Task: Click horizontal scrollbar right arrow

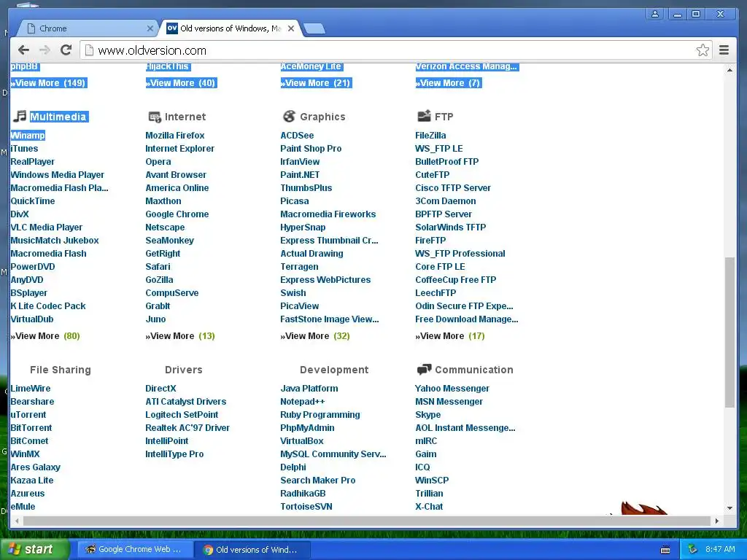Action: pos(716,521)
